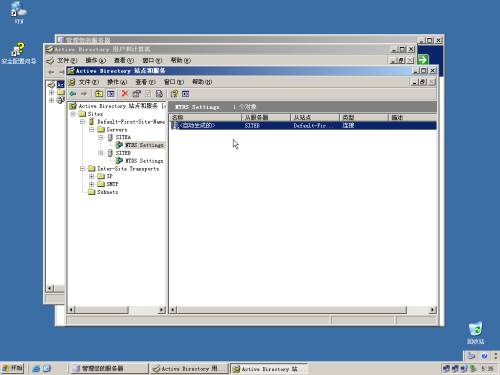Image resolution: width=500 pixels, height=375 pixels.
Task: Click the rightmost blue pane toolbar icon
Action: coord(186,94)
